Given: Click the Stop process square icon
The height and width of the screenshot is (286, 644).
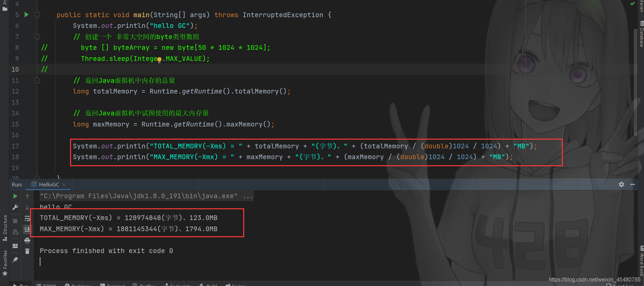Looking at the screenshot, I should click(15, 221).
